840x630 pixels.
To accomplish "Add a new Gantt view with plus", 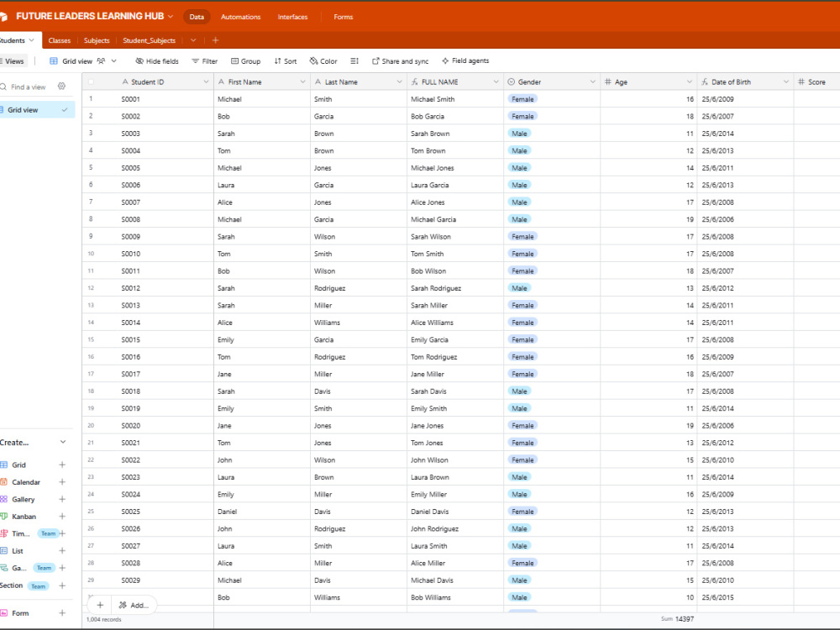I will pyautogui.click(x=62, y=568).
